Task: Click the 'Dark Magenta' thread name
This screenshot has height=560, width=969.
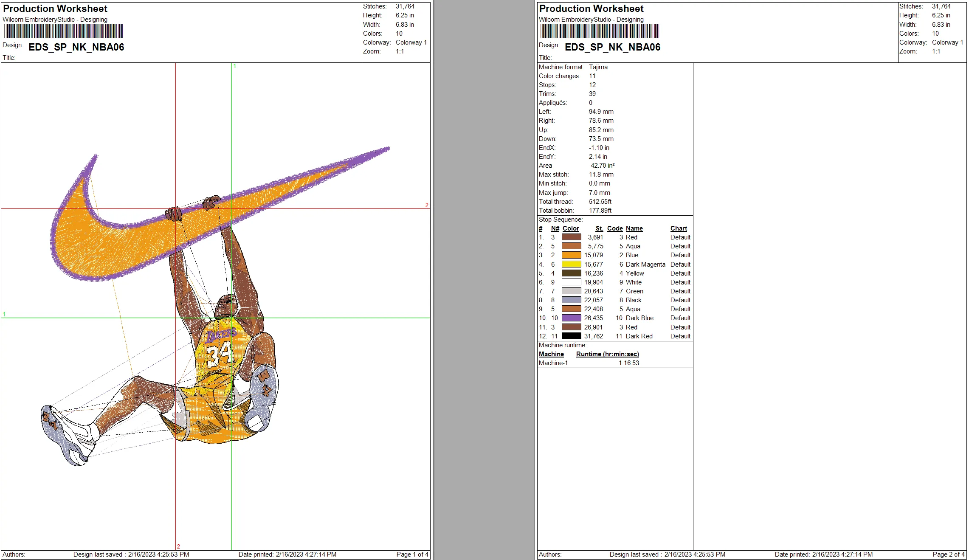Action: 645,265
